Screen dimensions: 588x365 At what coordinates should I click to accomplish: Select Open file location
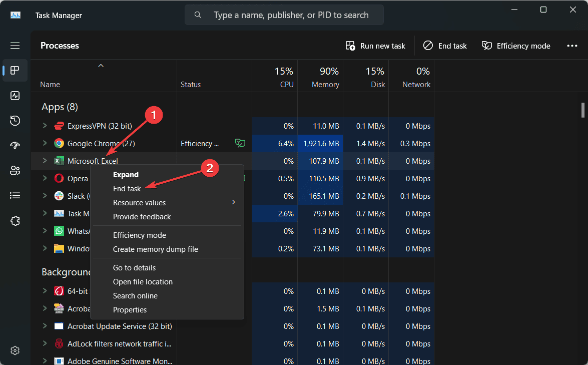(167, 282)
